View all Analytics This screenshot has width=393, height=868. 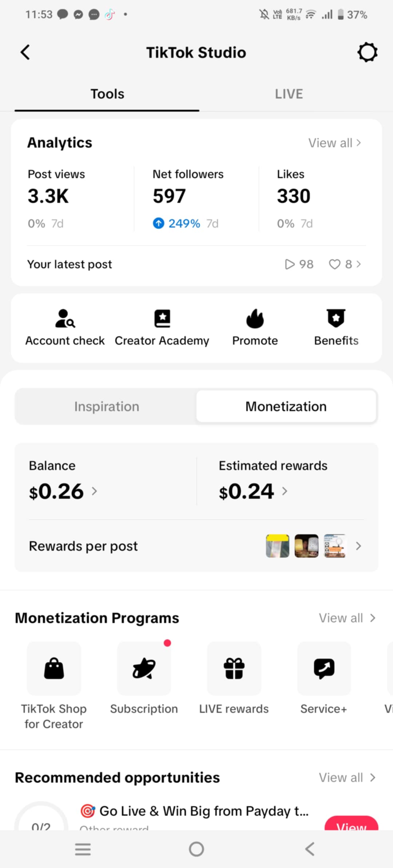click(334, 143)
